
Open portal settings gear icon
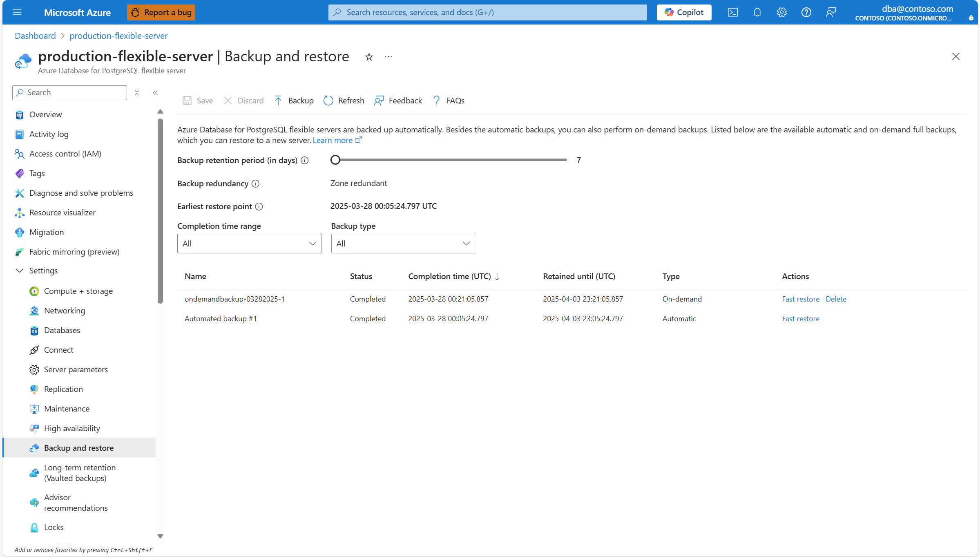(781, 12)
